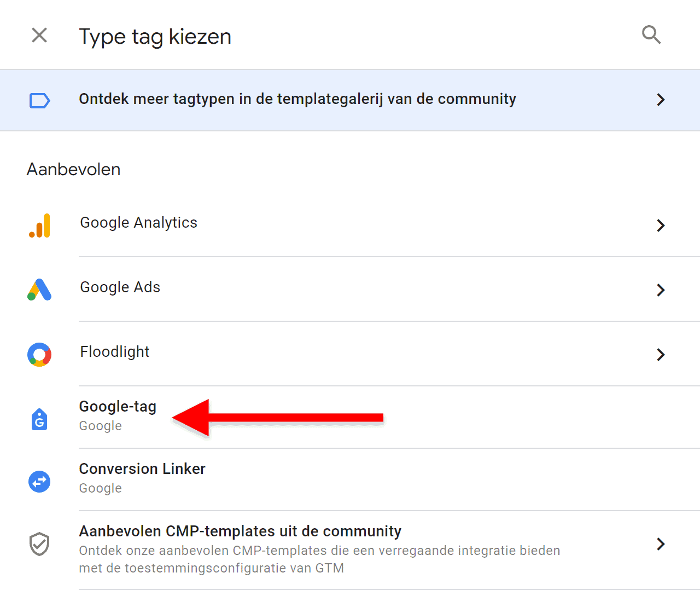Expand the community template gallery chevron
Screen dimensions: 700x590
click(x=661, y=100)
